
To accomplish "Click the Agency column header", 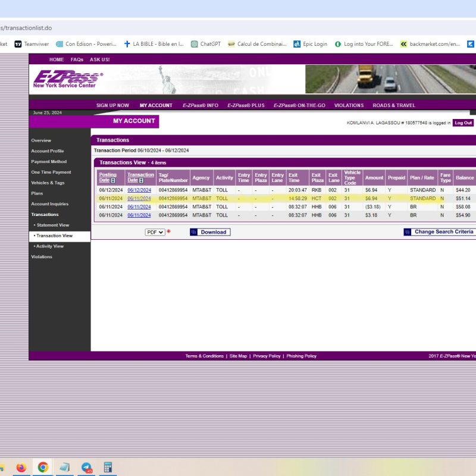I will click(x=201, y=178).
